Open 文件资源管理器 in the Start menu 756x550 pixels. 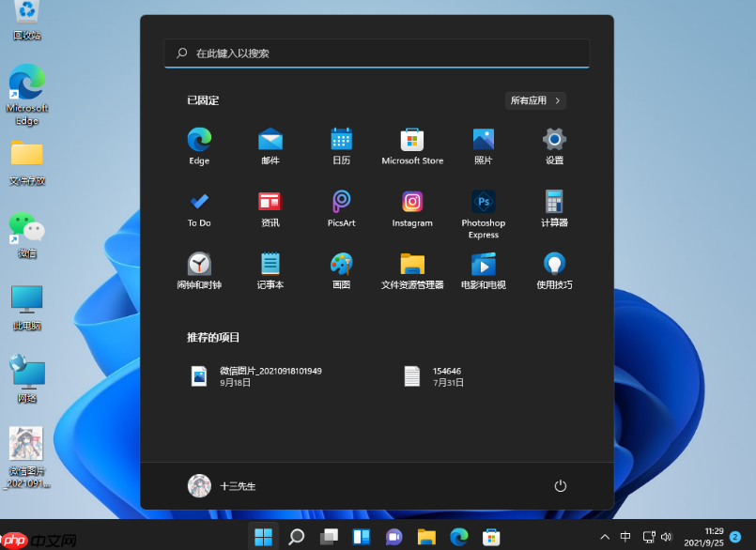tap(412, 271)
